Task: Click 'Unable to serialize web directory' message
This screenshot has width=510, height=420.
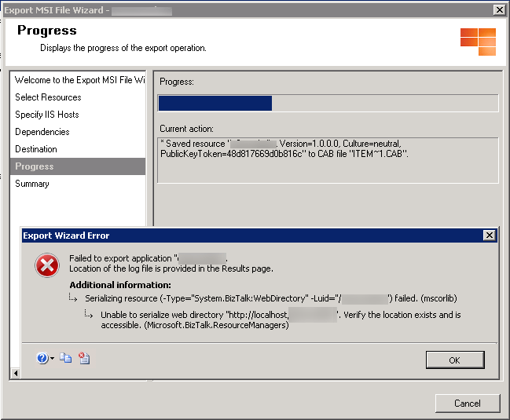Action: click(281, 320)
